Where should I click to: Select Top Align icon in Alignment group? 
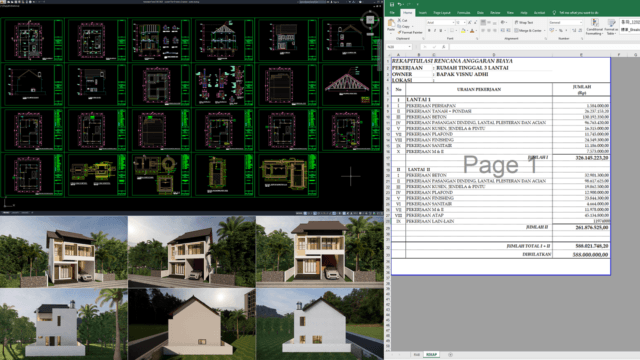tap(483, 22)
